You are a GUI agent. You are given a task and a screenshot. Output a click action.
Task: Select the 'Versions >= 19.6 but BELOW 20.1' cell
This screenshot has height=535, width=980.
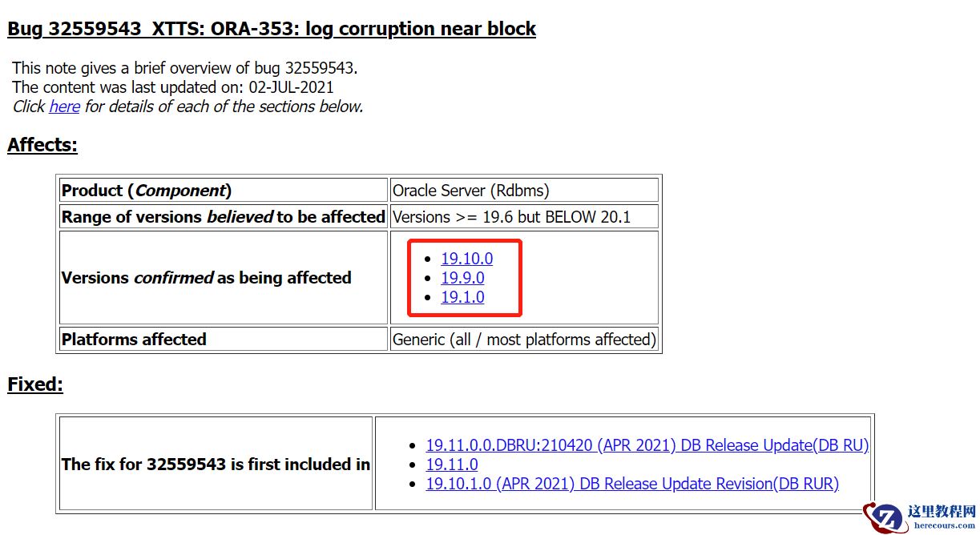[x=524, y=217]
